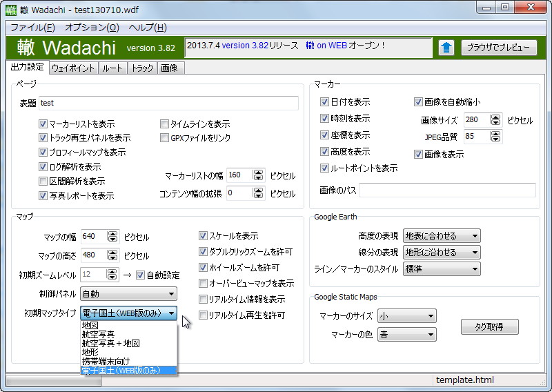Uncheck 時刻を表示 checkbox
The height and width of the screenshot is (392, 552).
[x=324, y=118]
